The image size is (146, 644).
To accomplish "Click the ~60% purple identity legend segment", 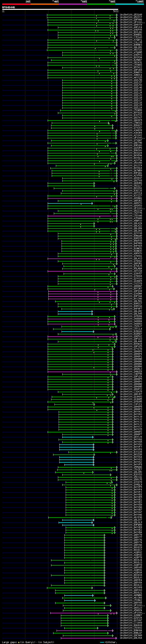I will [73, 4].
